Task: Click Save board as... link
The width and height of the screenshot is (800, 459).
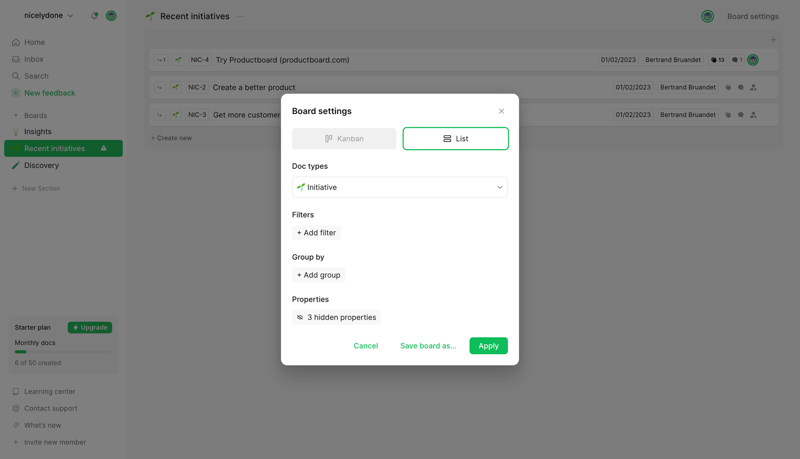Action: 428,346
